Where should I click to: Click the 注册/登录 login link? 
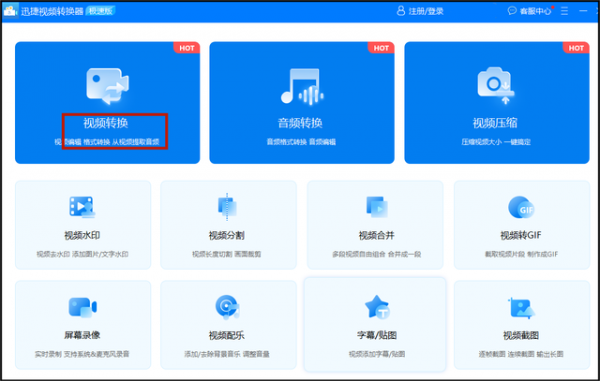[x=426, y=11]
